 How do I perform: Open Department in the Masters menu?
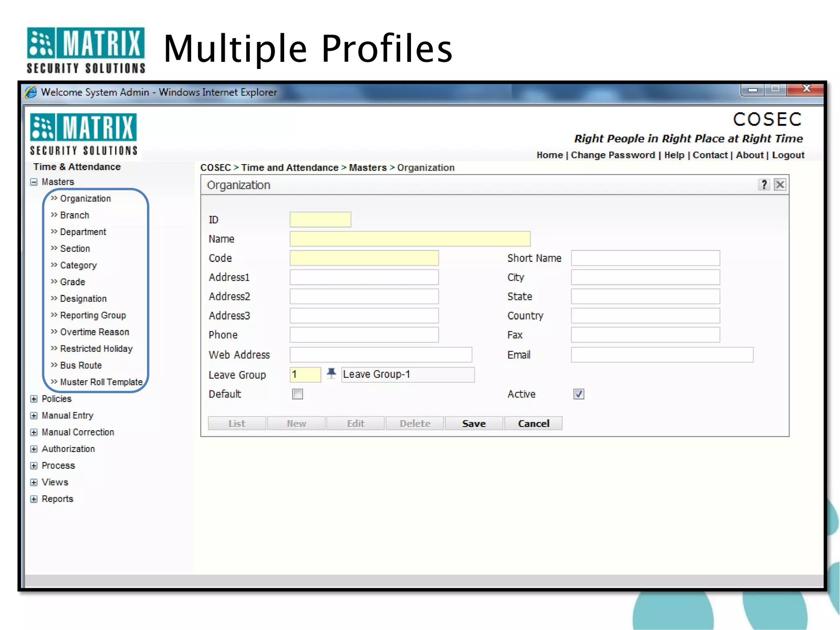click(83, 232)
